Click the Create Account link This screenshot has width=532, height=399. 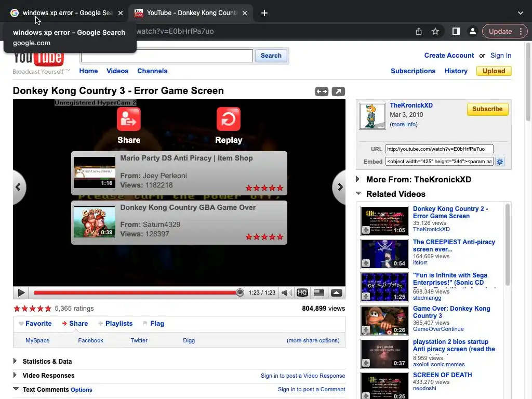point(449,55)
